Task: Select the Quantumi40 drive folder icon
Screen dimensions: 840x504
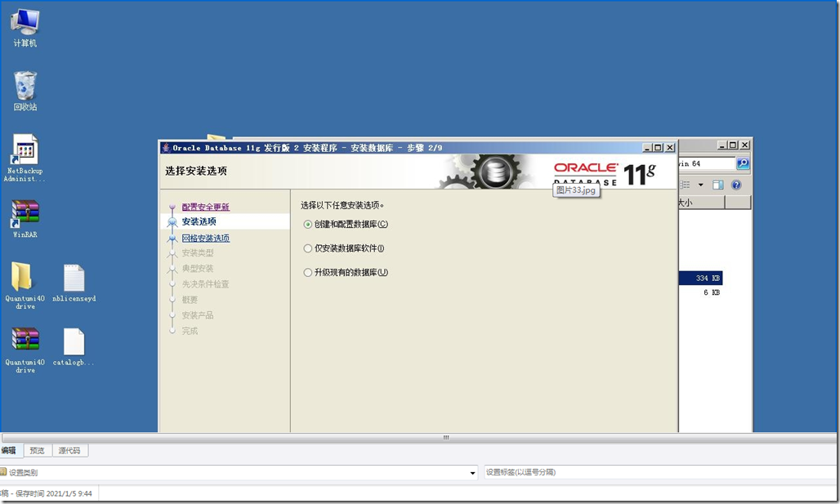Action: (x=25, y=285)
